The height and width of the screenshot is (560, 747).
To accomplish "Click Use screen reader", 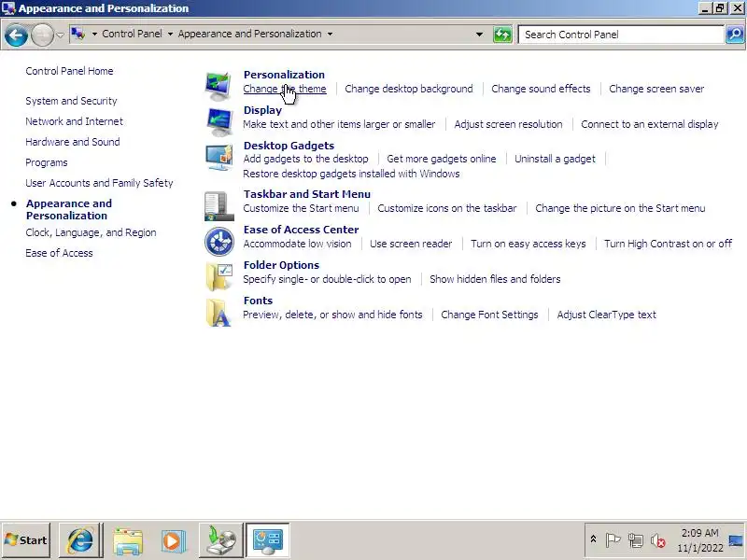I will (411, 244).
